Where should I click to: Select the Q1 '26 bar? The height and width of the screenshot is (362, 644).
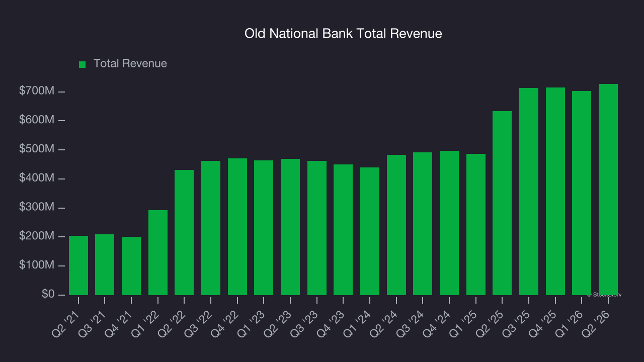coord(582,193)
